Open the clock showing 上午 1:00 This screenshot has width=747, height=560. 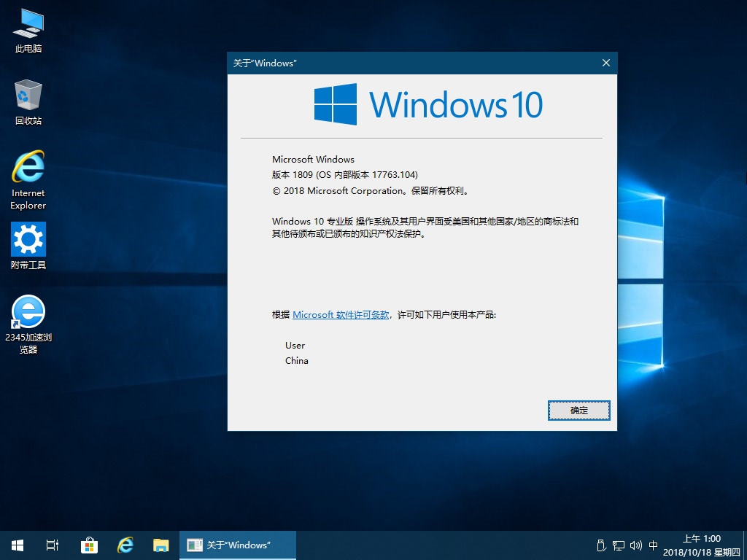[x=701, y=545]
